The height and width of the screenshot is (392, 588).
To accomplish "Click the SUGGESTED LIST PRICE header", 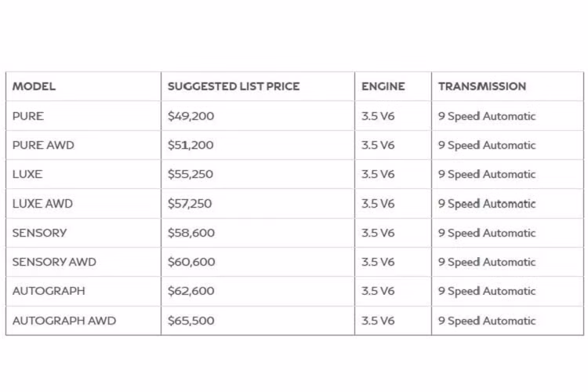I will (x=234, y=86).
